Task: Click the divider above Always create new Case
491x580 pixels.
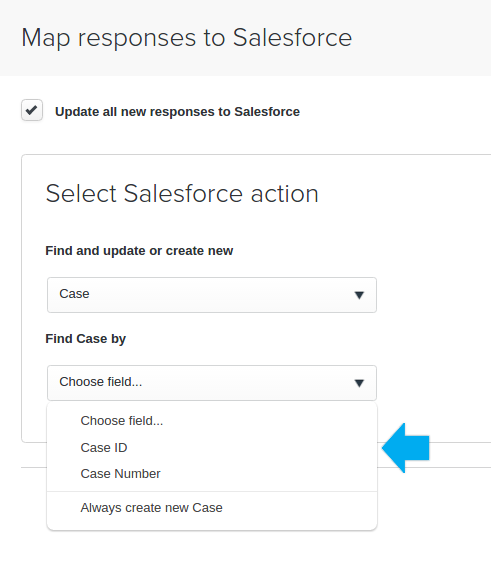Action: pyautogui.click(x=212, y=491)
